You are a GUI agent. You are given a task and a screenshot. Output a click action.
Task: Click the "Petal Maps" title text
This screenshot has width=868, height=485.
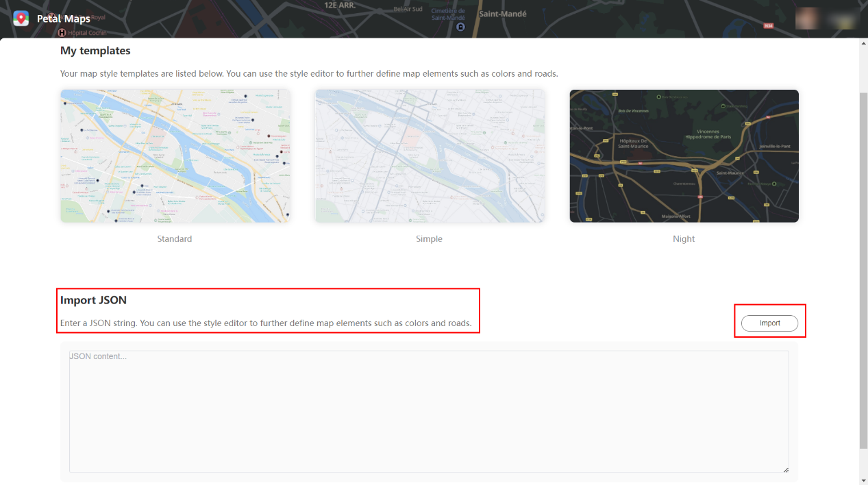(x=64, y=19)
